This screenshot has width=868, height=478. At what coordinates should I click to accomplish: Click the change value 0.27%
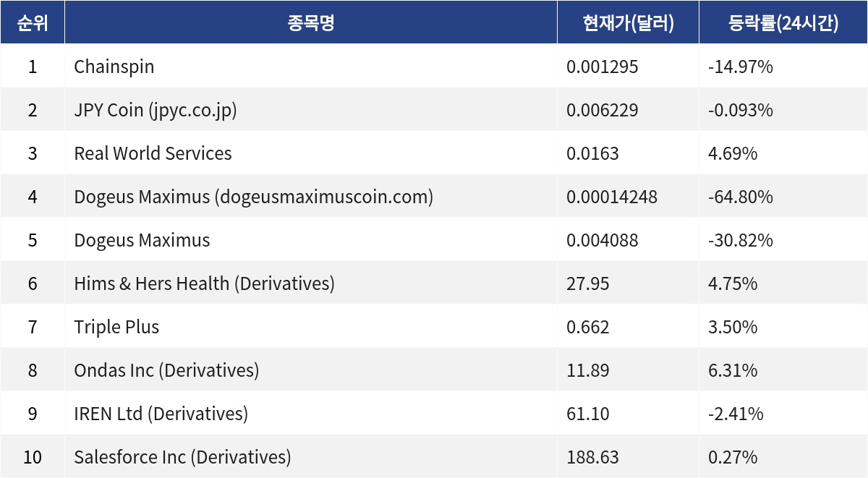[x=733, y=457]
